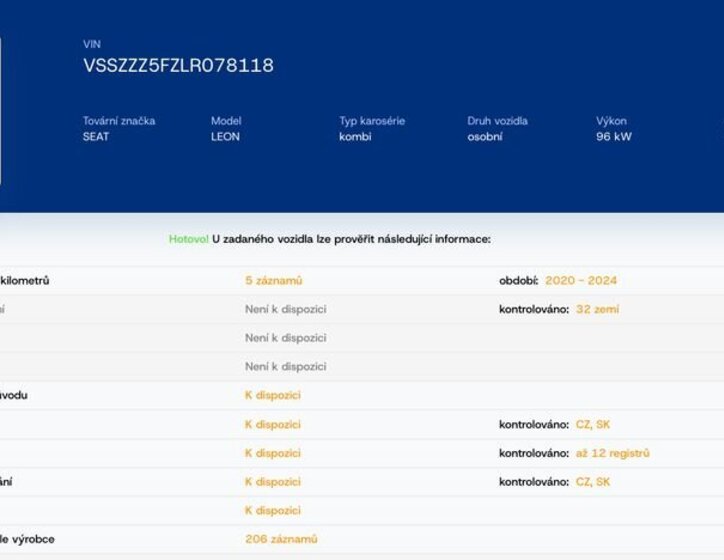Open the 5 záznamů mileage records link
The width and height of the screenshot is (724, 560).
point(273,281)
